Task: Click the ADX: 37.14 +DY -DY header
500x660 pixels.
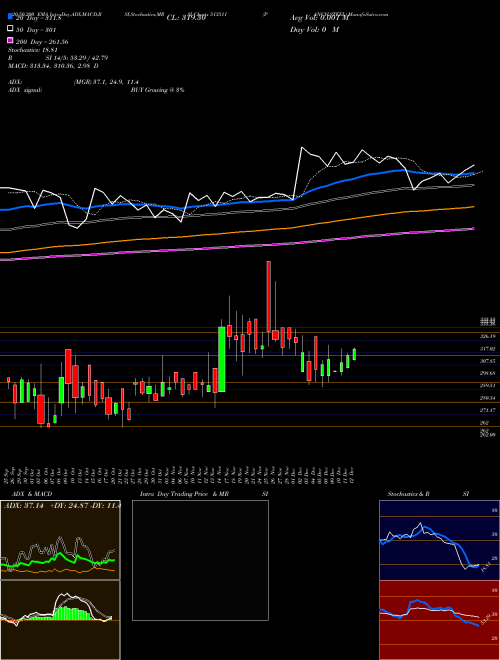Action: coord(62,504)
